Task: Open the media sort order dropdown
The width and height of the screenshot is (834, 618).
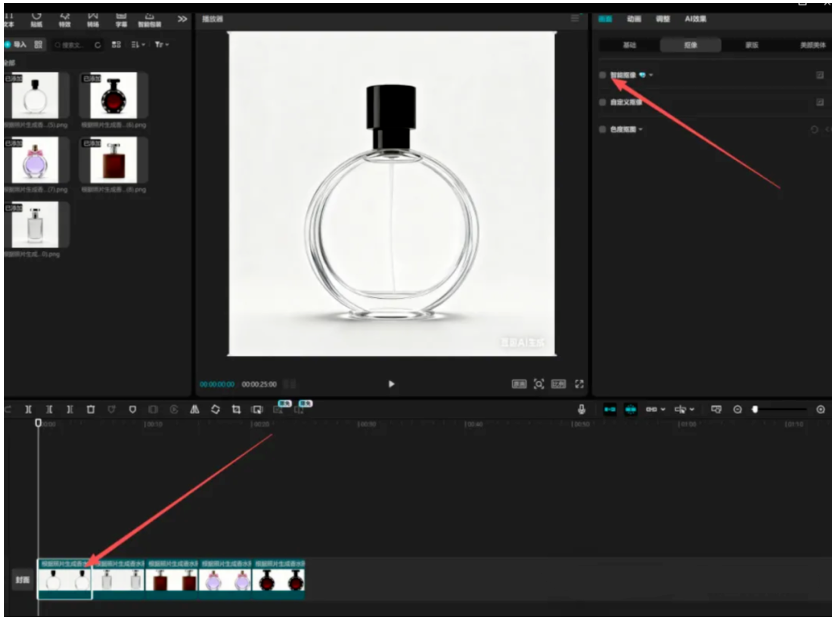Action: coord(137,45)
